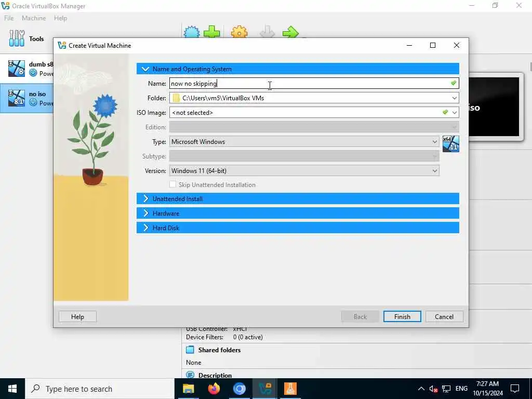The image size is (532, 399).
Task: Open the notification center icon
Action: 515,389
